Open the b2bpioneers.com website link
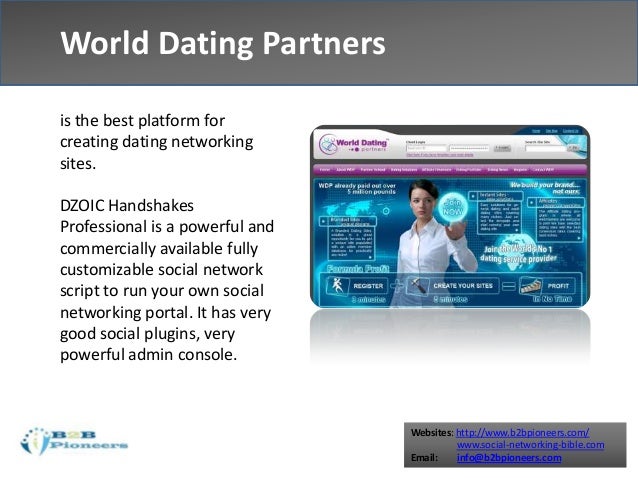The height and width of the screenshot is (479, 638). coord(522,432)
